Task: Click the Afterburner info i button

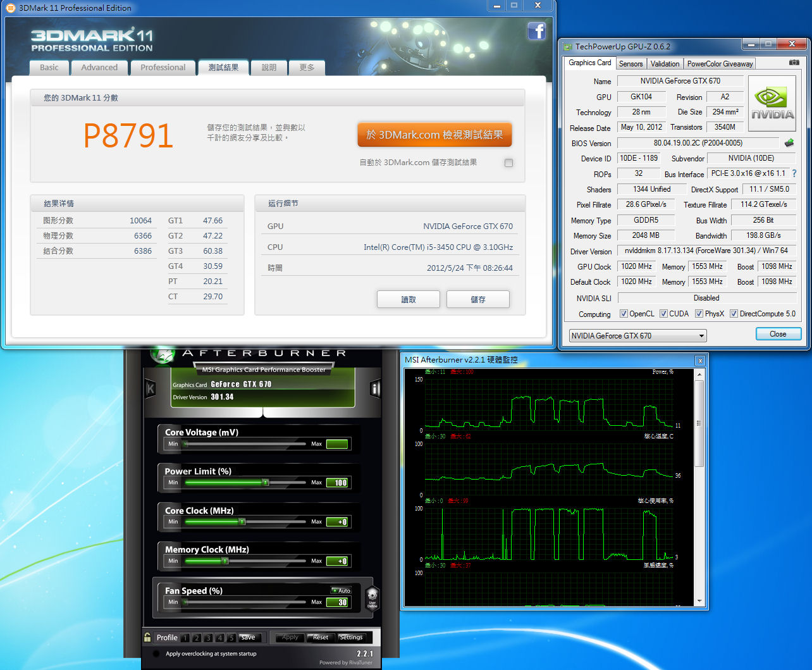Action: coord(375,388)
